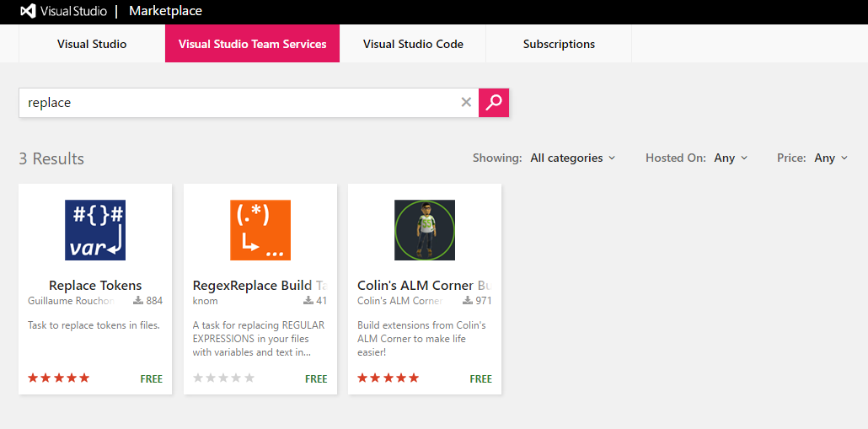Viewport: 868px width, 429px height.
Task: Click the Replace Tokens download count icon
Action: click(x=138, y=301)
